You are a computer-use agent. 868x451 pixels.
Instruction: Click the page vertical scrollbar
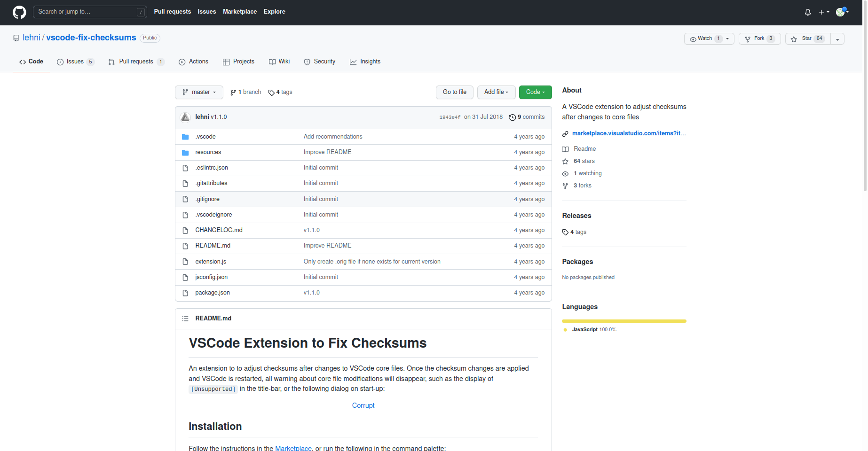click(x=865, y=96)
